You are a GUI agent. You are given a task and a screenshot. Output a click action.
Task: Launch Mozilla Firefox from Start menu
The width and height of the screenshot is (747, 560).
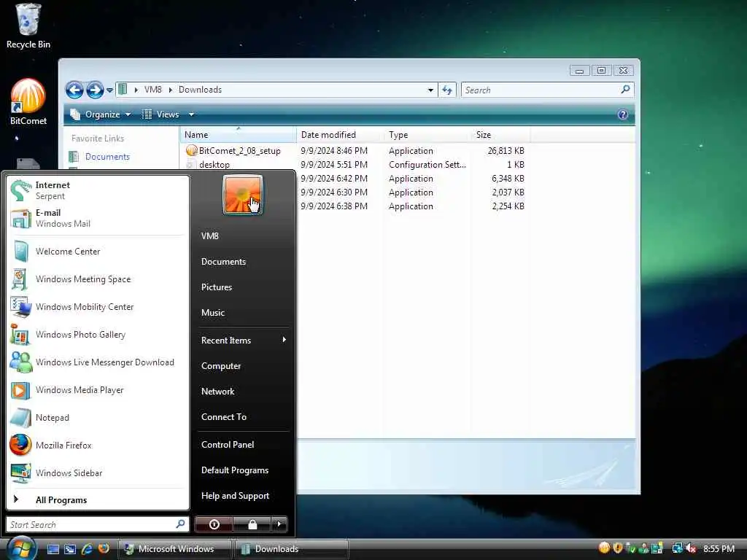tap(98, 446)
